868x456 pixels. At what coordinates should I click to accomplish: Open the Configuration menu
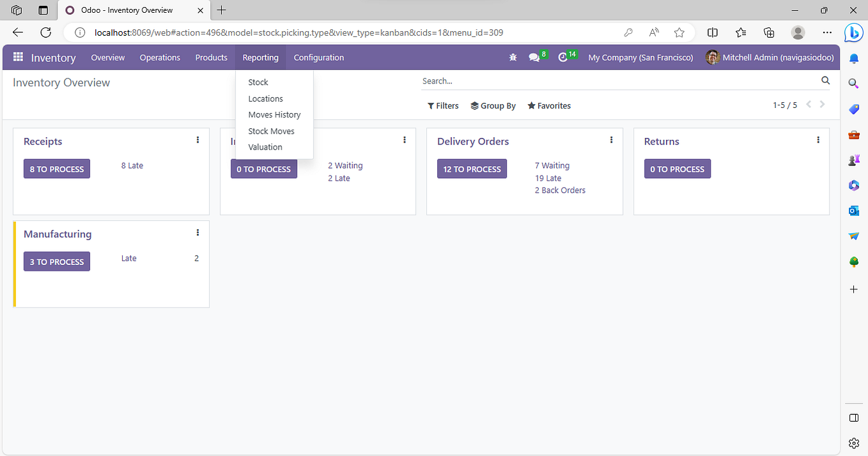pos(318,57)
